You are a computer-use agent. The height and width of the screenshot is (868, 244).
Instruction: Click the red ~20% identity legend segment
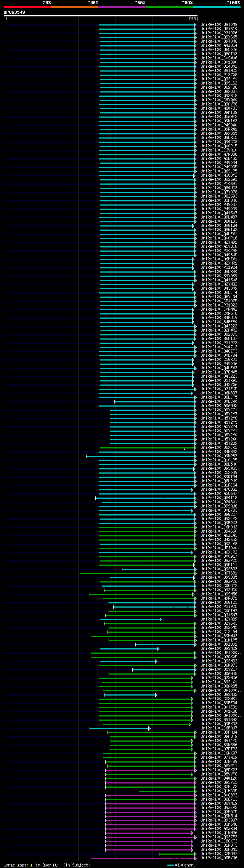click(27, 7)
